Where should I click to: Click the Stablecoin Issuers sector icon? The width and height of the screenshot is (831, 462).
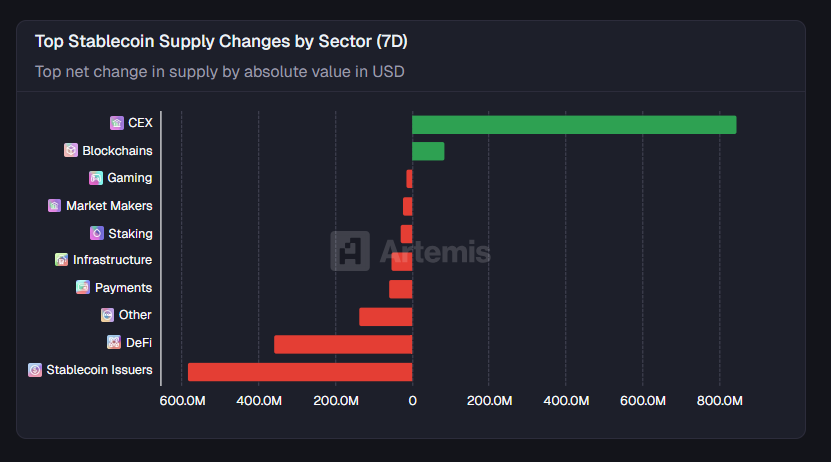(x=35, y=370)
